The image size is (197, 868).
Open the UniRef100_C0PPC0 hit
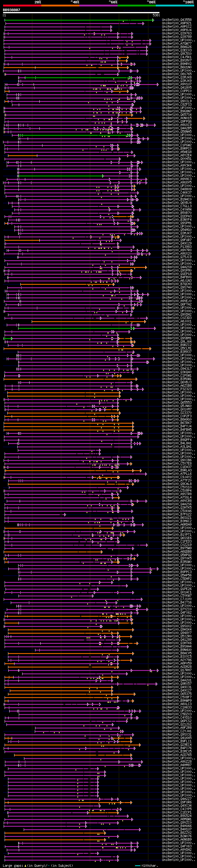[177, 91]
